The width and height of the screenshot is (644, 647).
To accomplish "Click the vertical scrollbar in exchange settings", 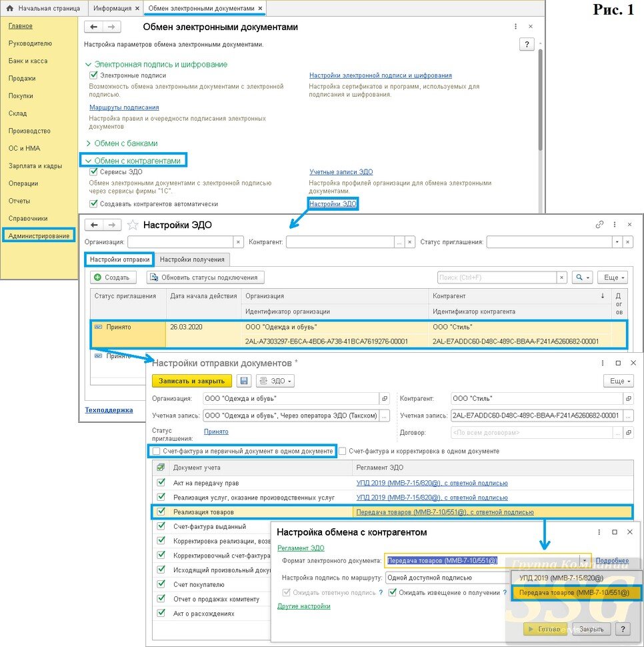I will (x=540, y=99).
